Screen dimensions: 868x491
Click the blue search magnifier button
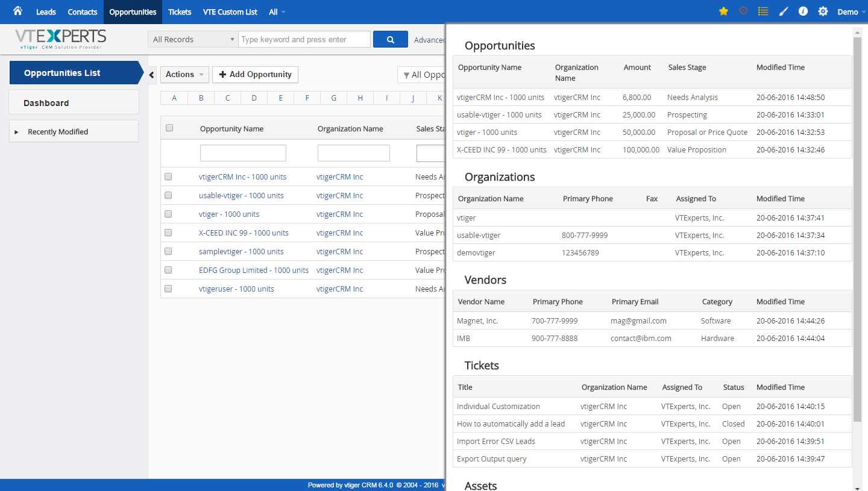(391, 39)
